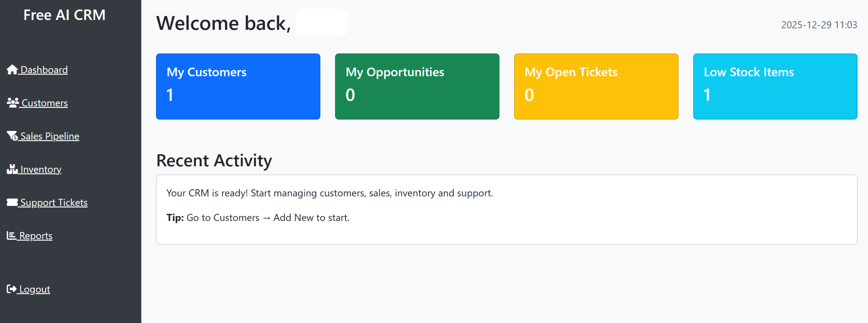Click the funnel icon for Sales Pipeline
Screen dimensions: 868x323
pos(13,135)
